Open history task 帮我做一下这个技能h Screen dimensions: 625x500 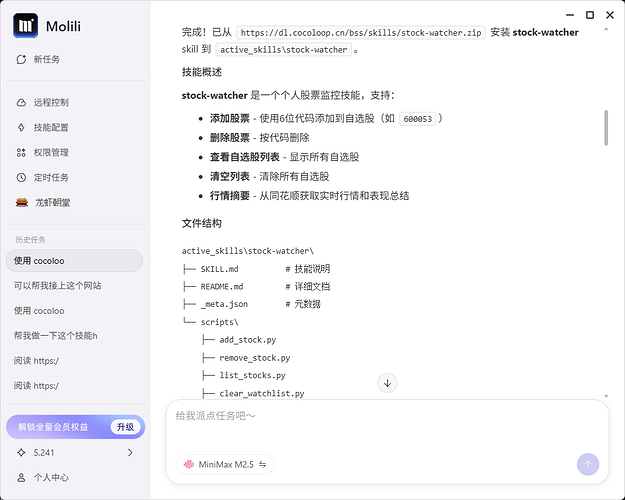point(55,336)
